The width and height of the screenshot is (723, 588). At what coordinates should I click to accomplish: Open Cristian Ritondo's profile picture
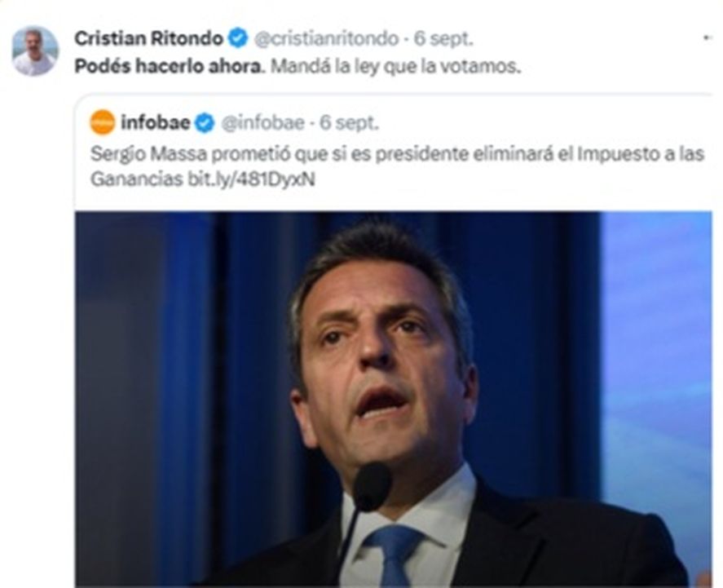coord(35,51)
